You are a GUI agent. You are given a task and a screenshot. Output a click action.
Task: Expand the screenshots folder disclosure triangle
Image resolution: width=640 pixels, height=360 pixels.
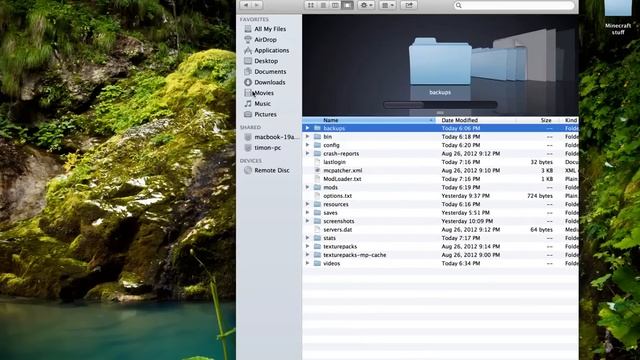(x=308, y=221)
